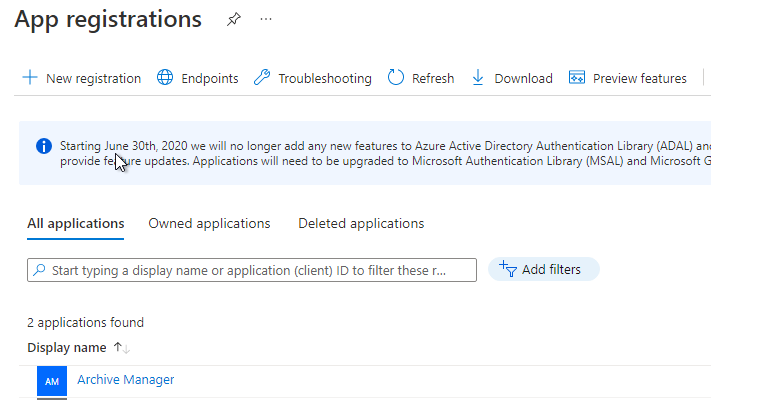The height and width of the screenshot is (420, 768).
Task: Click the blue info icon in banner
Action: 44,146
